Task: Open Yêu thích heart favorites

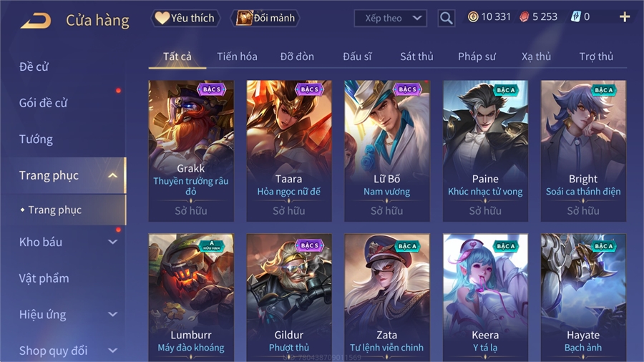Action: point(185,18)
